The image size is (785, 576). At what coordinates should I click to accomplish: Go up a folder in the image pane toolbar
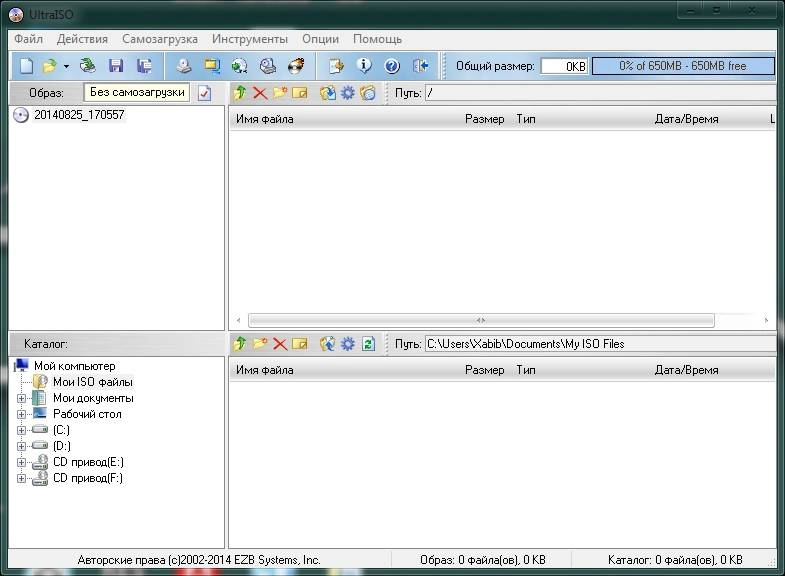(240, 93)
